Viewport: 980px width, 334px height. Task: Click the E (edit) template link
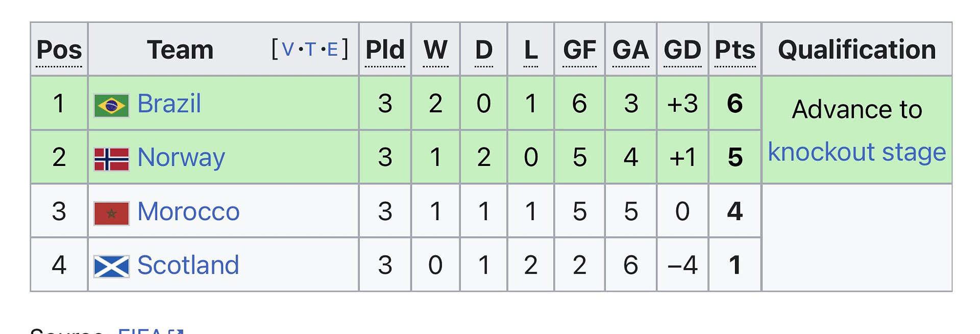(332, 50)
